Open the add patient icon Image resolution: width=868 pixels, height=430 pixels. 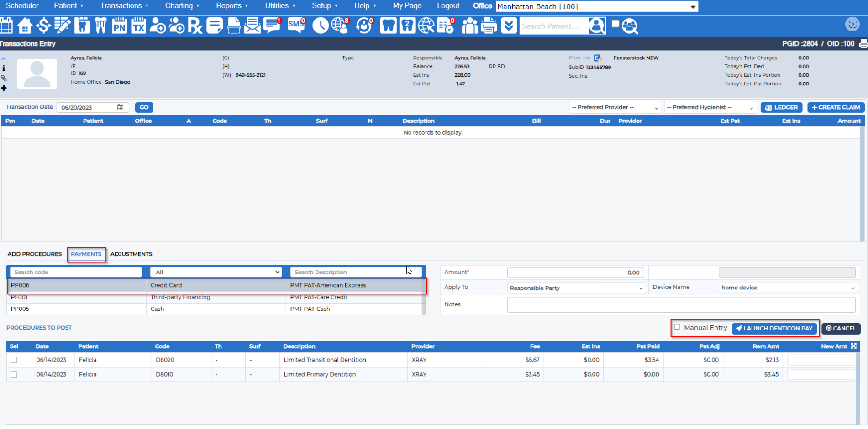pos(158,26)
